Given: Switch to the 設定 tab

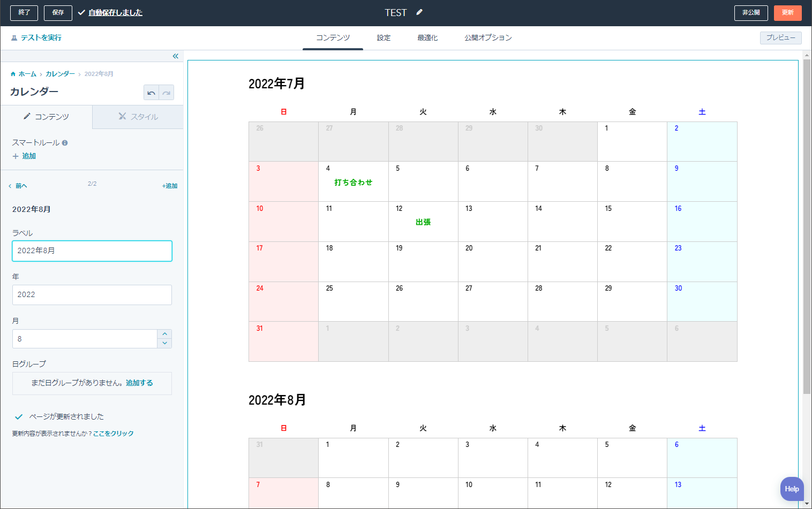Looking at the screenshot, I should tap(384, 38).
